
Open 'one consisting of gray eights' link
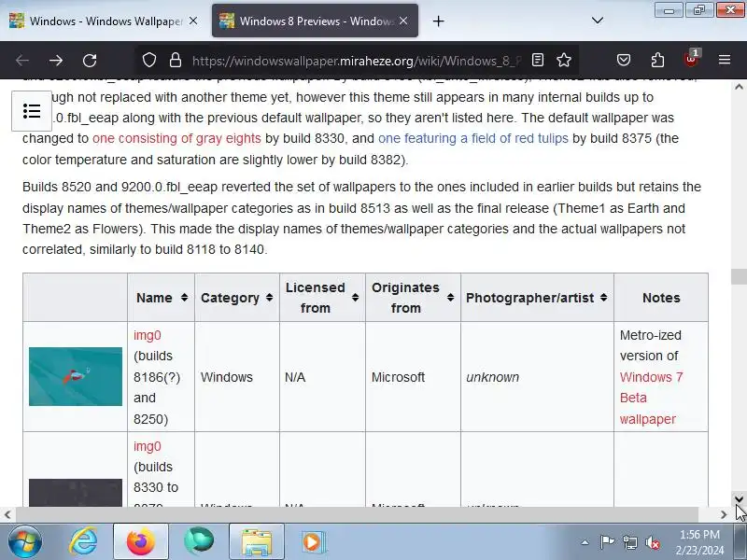(x=176, y=138)
